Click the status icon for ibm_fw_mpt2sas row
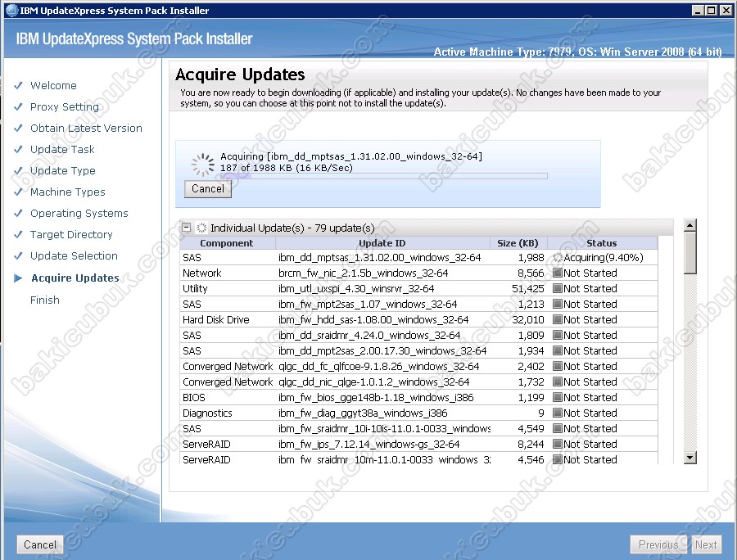 pyautogui.click(x=558, y=304)
